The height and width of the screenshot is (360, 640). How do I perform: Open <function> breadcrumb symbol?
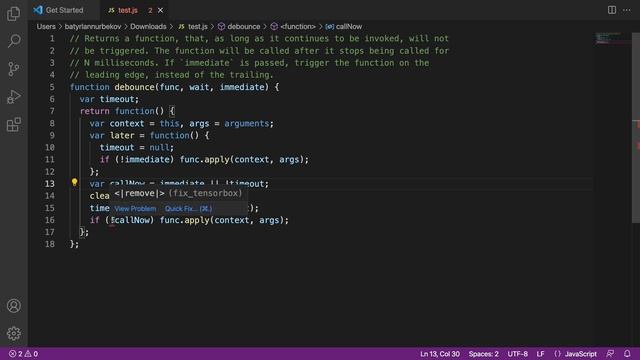tap(293, 27)
